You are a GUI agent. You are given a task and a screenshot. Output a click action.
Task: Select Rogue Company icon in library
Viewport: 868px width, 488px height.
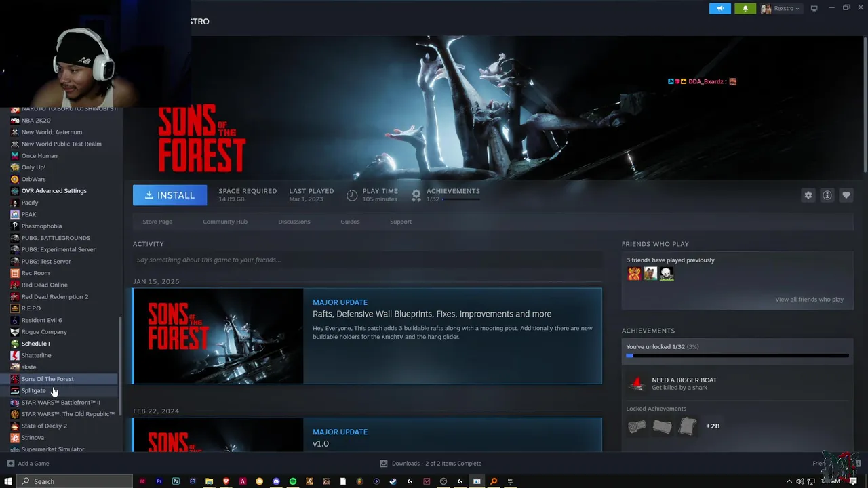click(x=15, y=332)
